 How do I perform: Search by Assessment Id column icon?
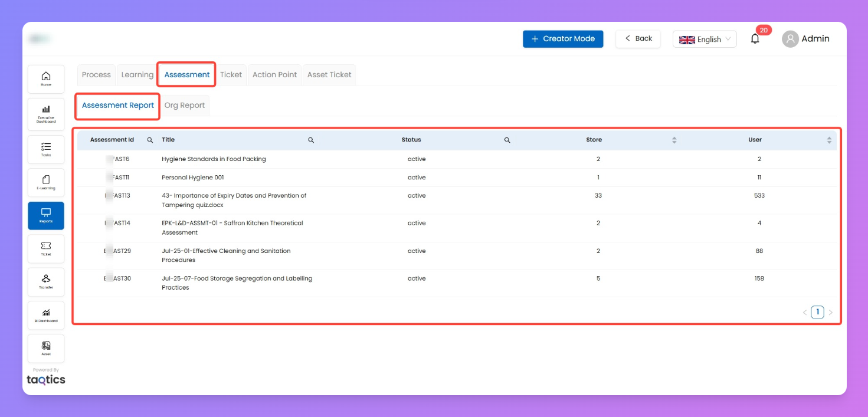(x=150, y=140)
